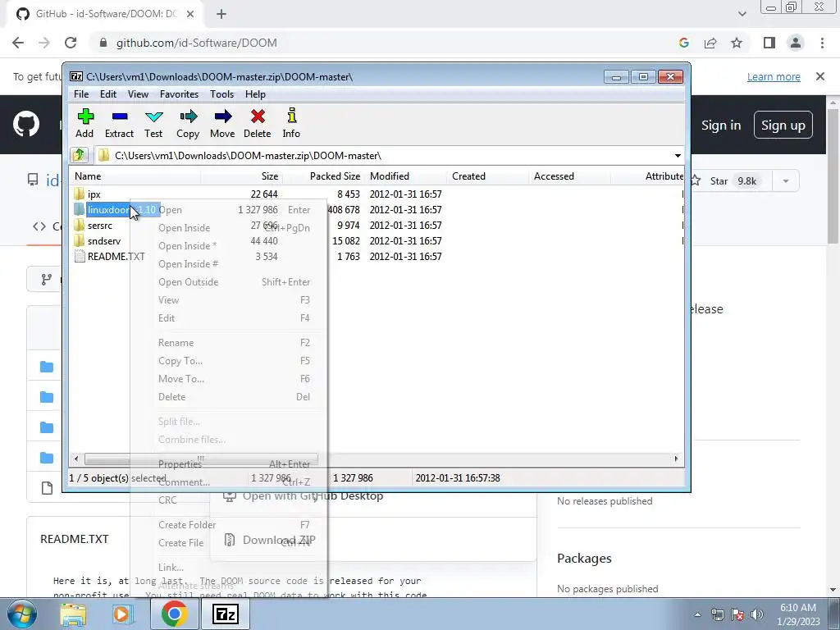Click the Add button in 7-Zip toolbar
840x630 pixels.
85,123
